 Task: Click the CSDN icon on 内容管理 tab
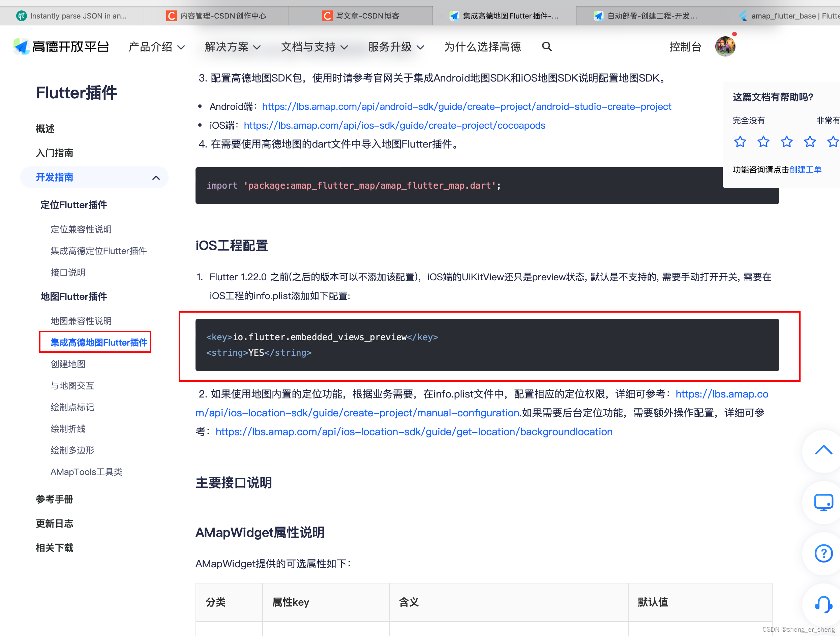pyautogui.click(x=171, y=16)
